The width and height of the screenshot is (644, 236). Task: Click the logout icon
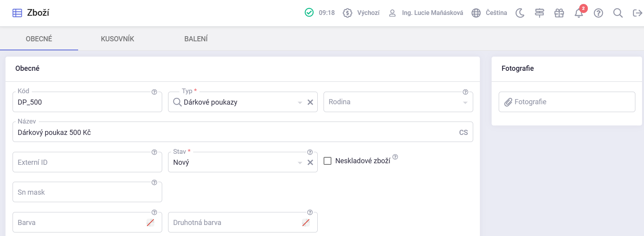point(637,13)
